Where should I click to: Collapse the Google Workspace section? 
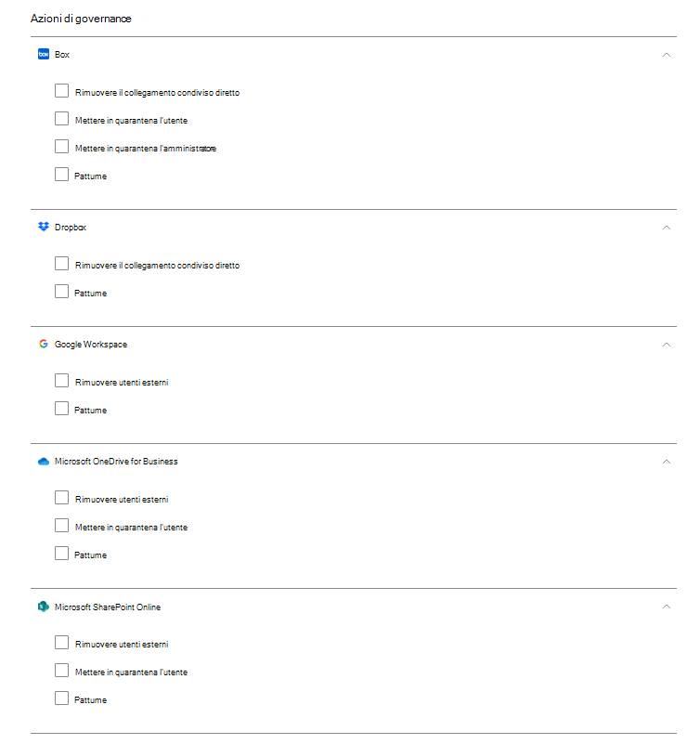[x=667, y=345]
